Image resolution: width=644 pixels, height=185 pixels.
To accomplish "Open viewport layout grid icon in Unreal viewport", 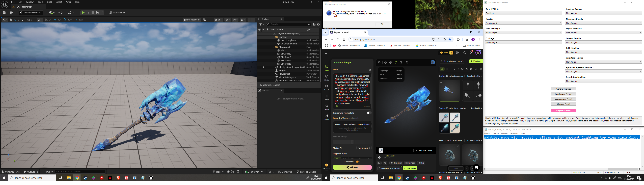I will (x=253, y=20).
